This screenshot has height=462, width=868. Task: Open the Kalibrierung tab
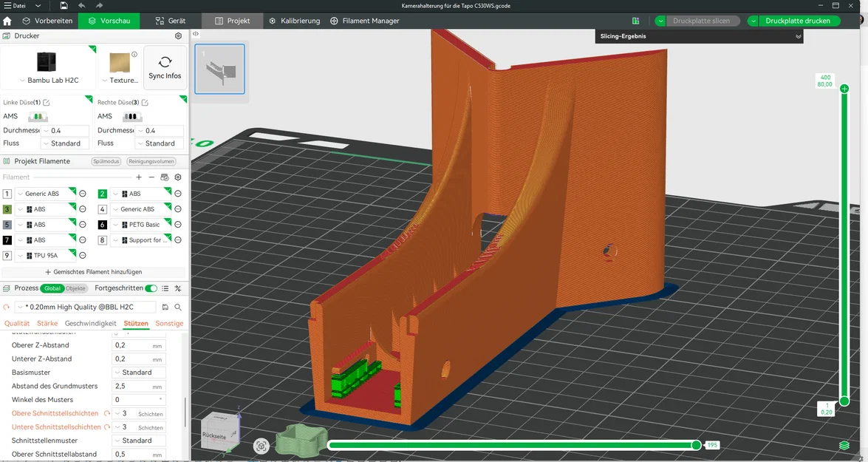pos(295,21)
